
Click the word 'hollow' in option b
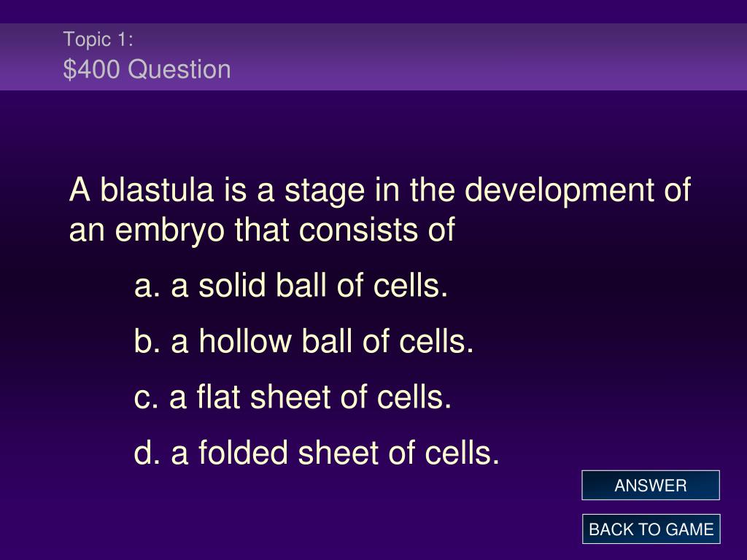(x=245, y=341)
